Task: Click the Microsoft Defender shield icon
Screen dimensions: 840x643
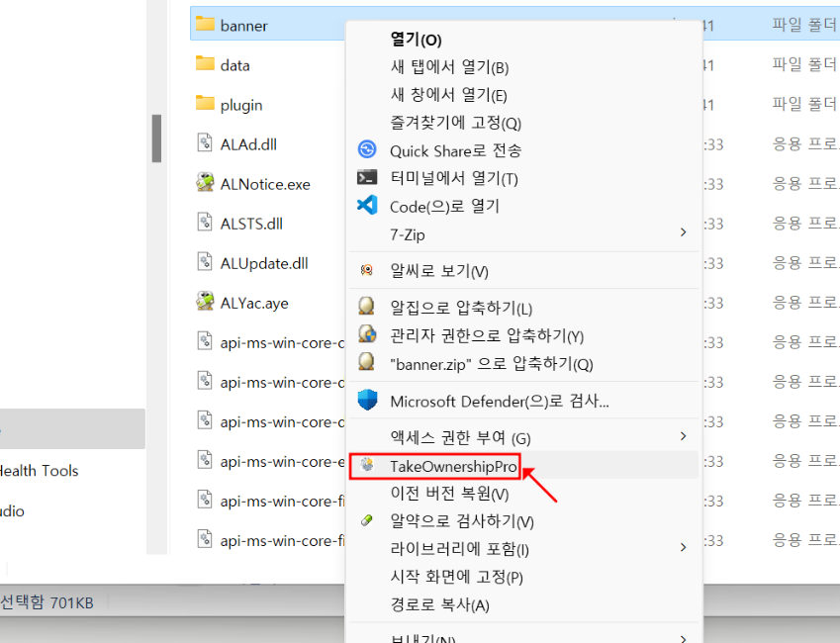Action: click(367, 401)
